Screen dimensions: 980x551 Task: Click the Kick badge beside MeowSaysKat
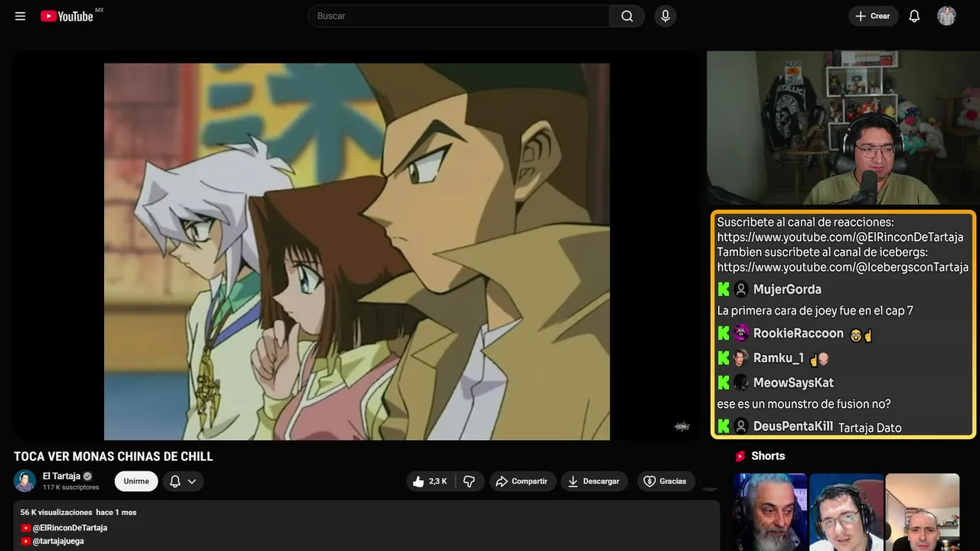click(x=724, y=383)
